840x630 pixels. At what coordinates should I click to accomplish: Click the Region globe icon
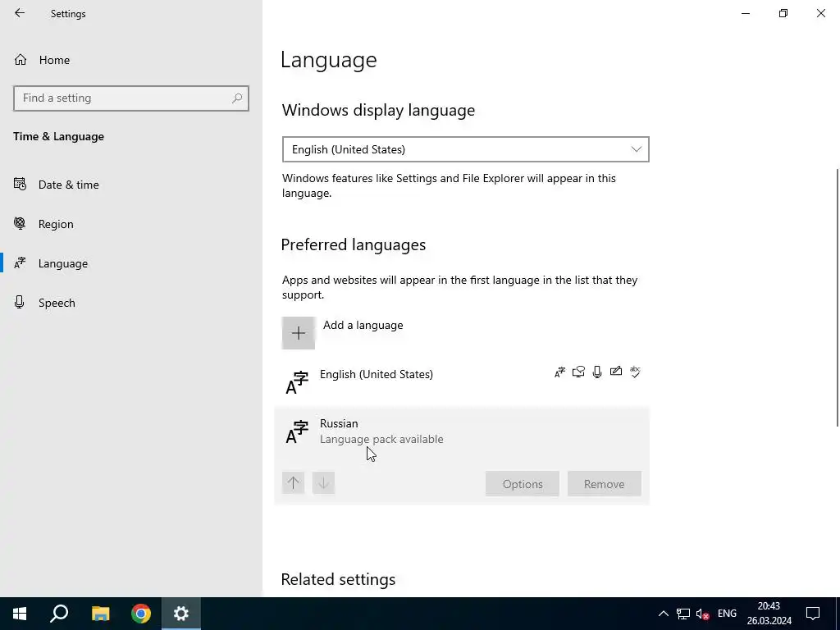click(x=20, y=223)
